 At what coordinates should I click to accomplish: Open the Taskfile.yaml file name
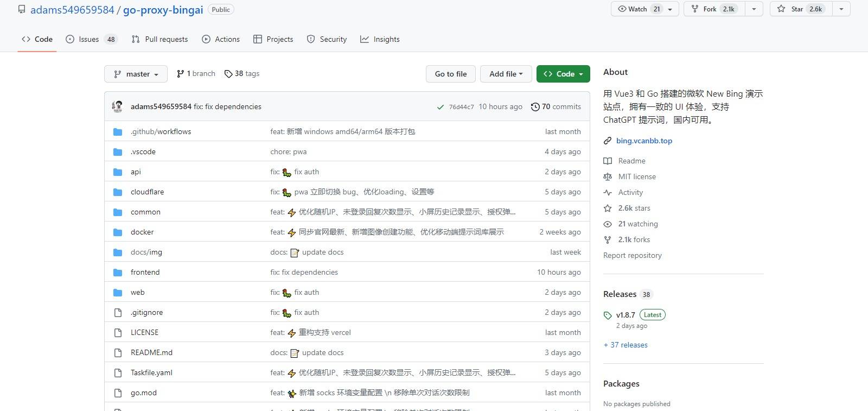(x=151, y=373)
